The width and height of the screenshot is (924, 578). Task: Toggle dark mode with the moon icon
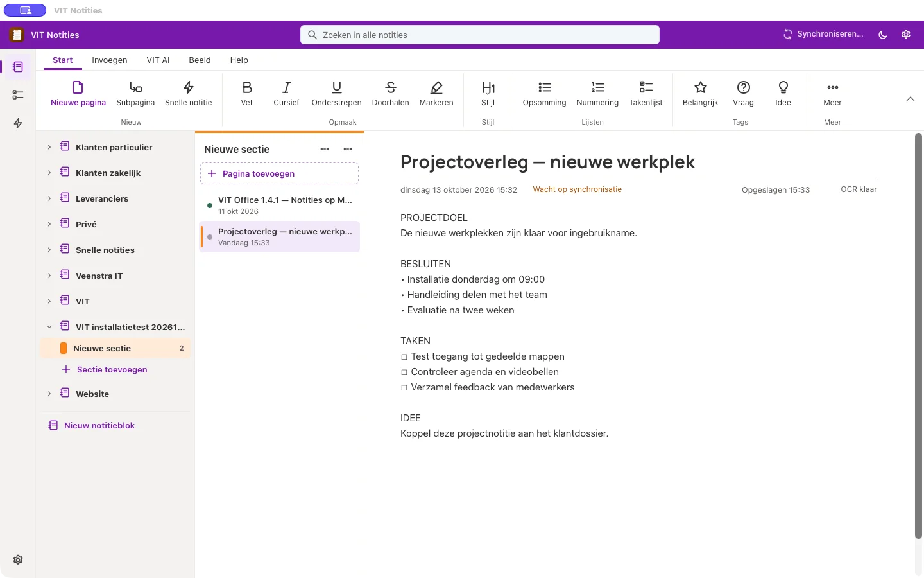[883, 35]
